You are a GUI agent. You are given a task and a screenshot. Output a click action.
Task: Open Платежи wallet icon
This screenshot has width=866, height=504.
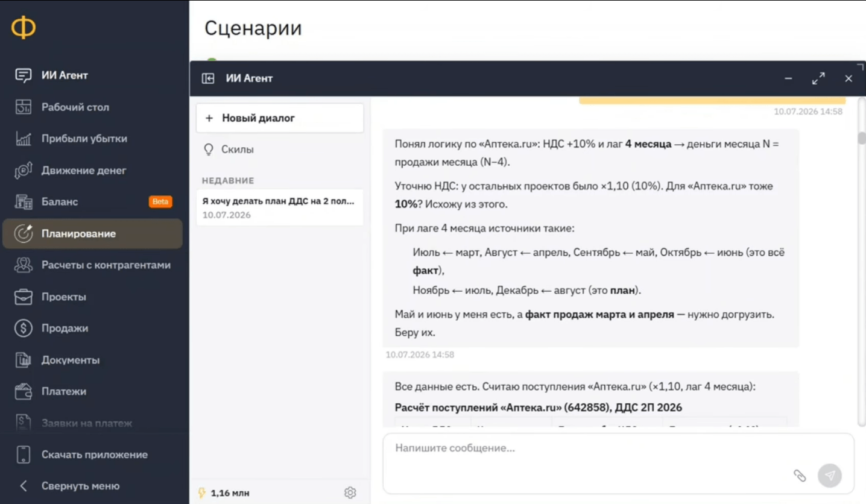[24, 391]
